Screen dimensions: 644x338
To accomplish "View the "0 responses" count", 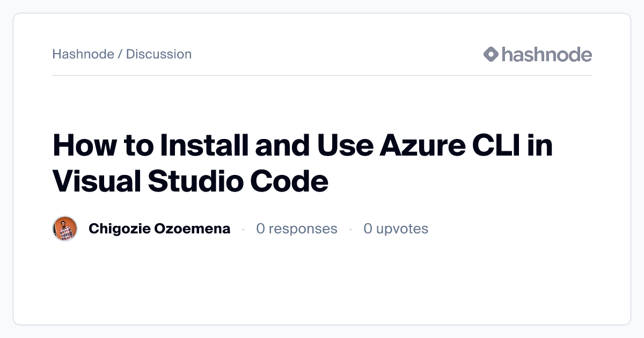I will tap(296, 229).
